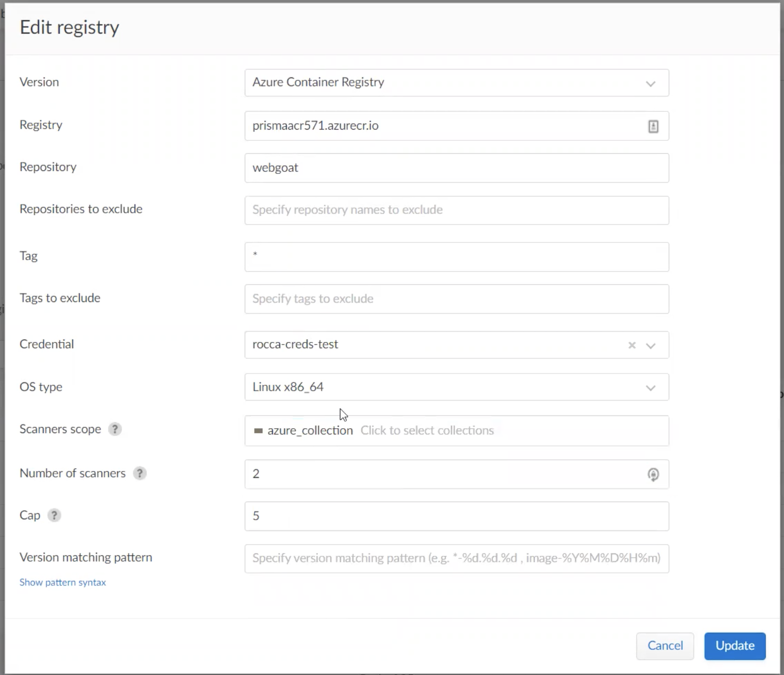
Task: Click the help icon beside Scanners scope
Action: (x=115, y=429)
